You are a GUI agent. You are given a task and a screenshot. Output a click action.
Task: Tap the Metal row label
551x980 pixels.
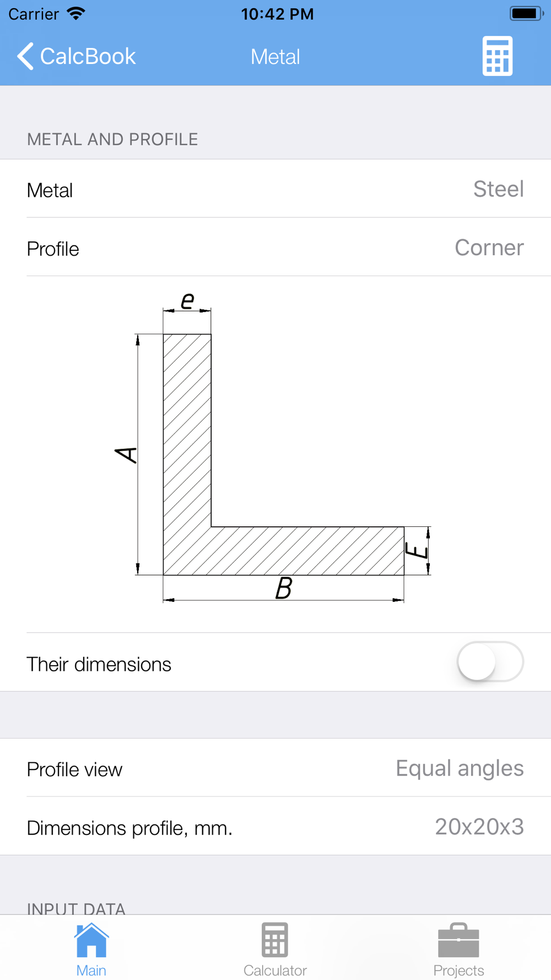[x=50, y=190]
